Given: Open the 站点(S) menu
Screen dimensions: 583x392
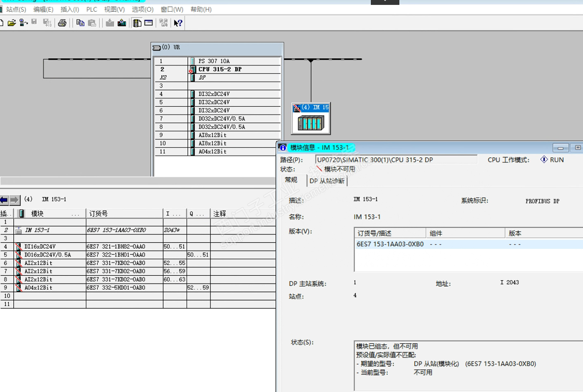Looking at the screenshot, I should 16,9.
